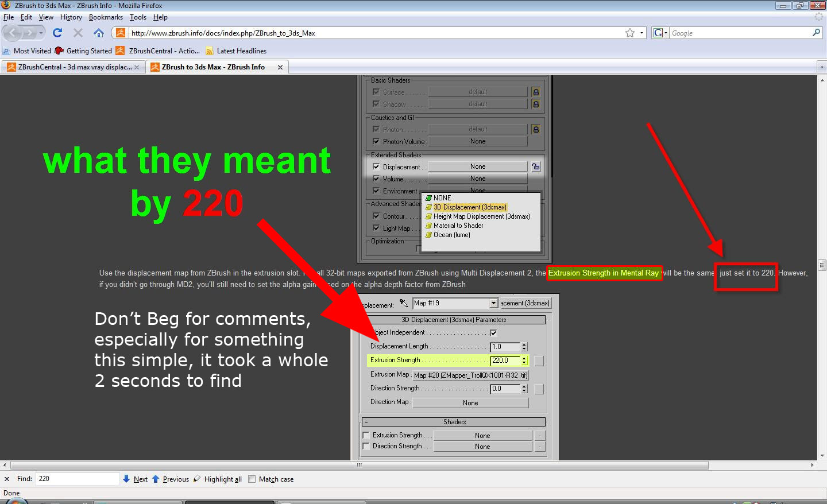
Task: Open the list all tabs dropdown
Action: click(821, 67)
